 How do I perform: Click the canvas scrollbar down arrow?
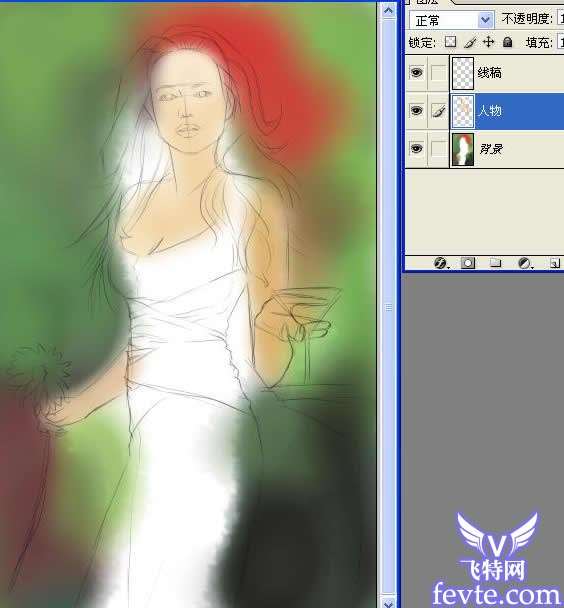click(x=388, y=602)
